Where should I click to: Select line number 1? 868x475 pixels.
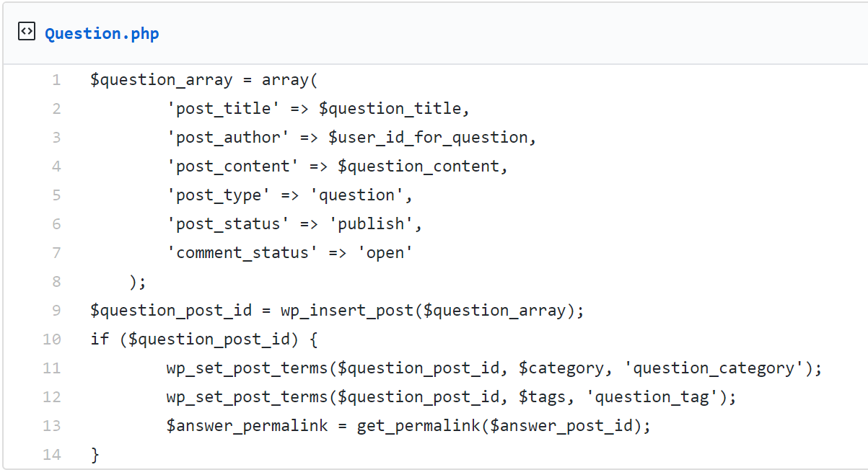[x=56, y=80]
